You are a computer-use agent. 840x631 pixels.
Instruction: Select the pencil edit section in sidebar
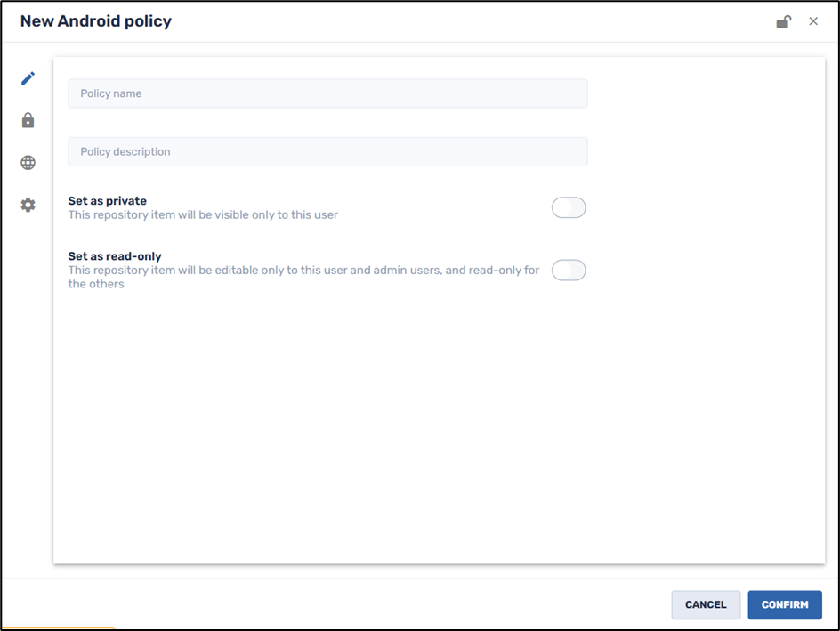[28, 78]
